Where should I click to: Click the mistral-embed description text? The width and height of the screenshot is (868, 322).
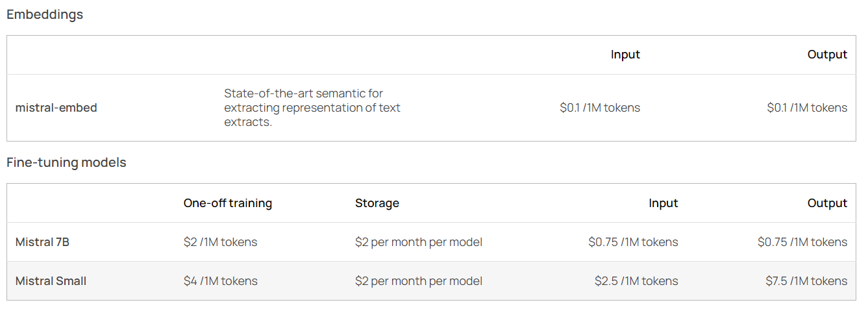(x=312, y=108)
